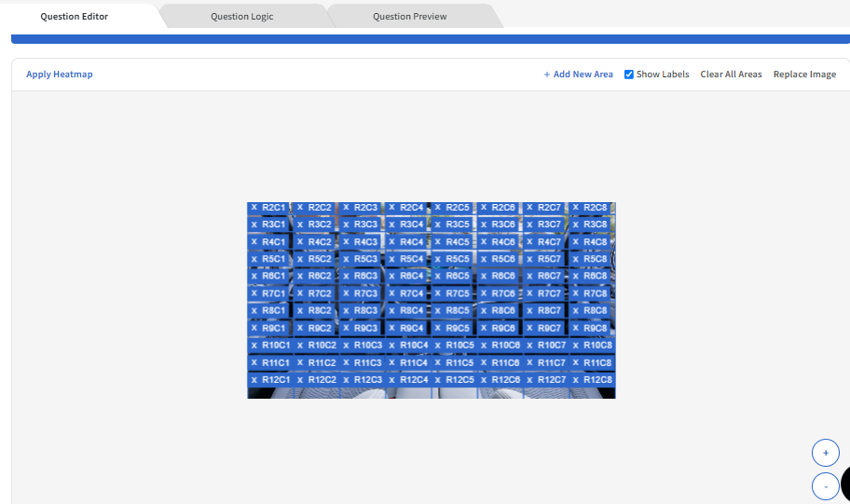Click the R4C2 area label
The image size is (850, 504).
(320, 242)
